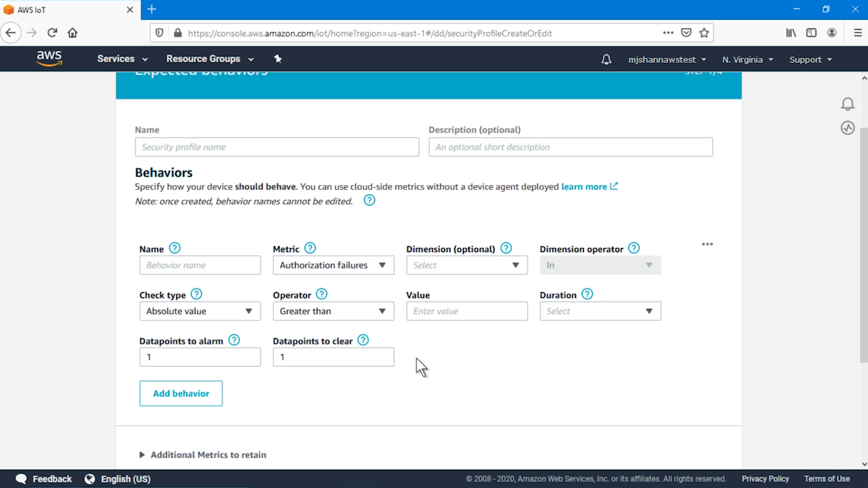Click the help icon next to Duration
This screenshot has height=488, width=868.
(587, 294)
